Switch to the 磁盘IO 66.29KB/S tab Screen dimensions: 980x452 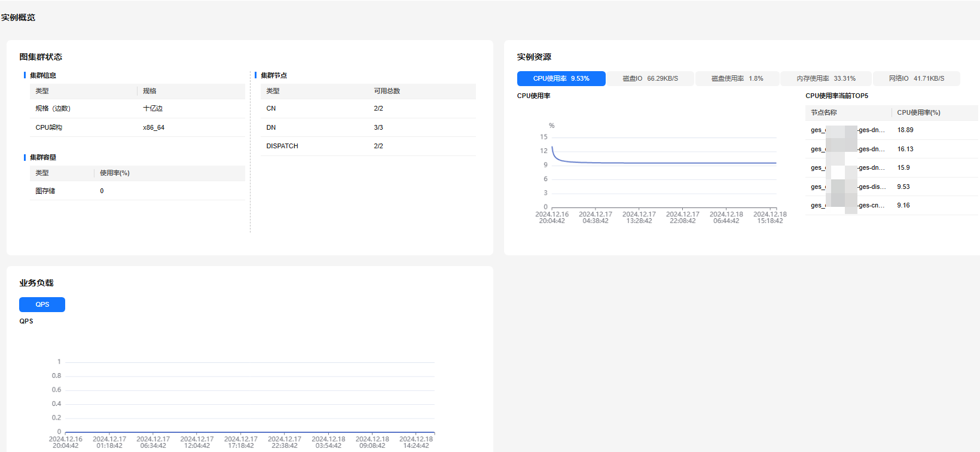coord(650,78)
